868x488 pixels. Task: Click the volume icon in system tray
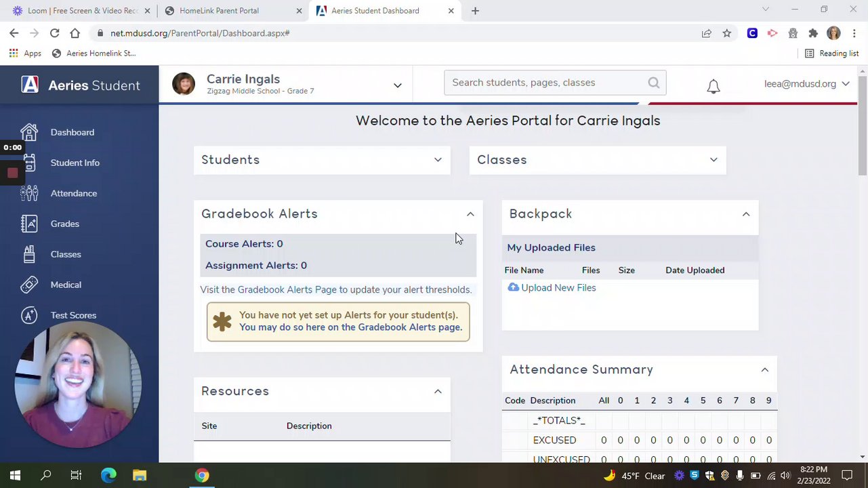[x=785, y=475]
